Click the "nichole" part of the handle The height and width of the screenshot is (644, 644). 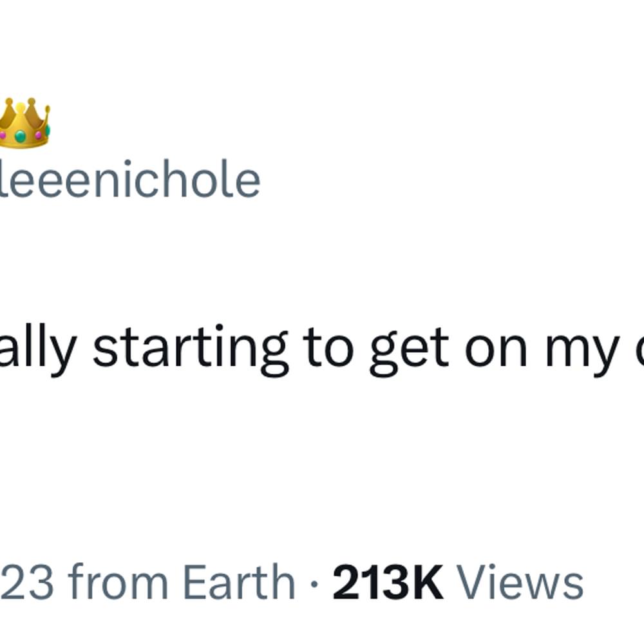tap(178, 180)
